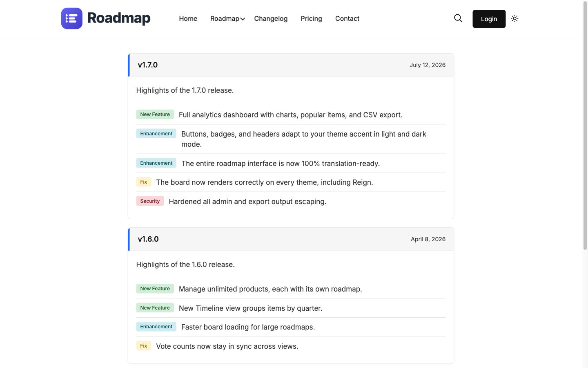Click 'The board now renders correctly' text

[x=265, y=182]
